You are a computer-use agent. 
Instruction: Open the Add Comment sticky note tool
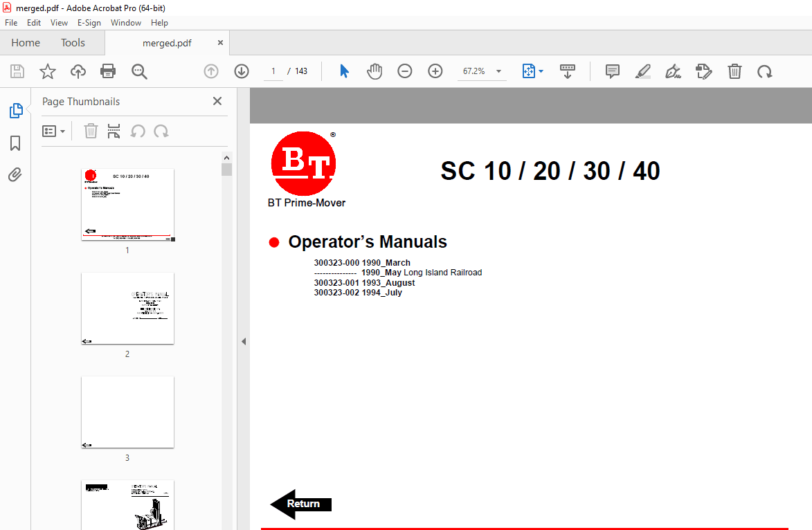(612, 71)
